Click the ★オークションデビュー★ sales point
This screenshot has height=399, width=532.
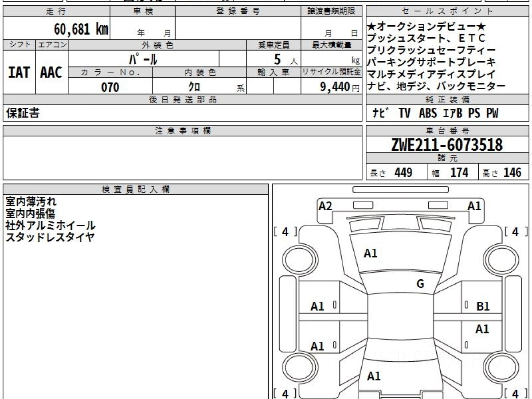(427, 26)
